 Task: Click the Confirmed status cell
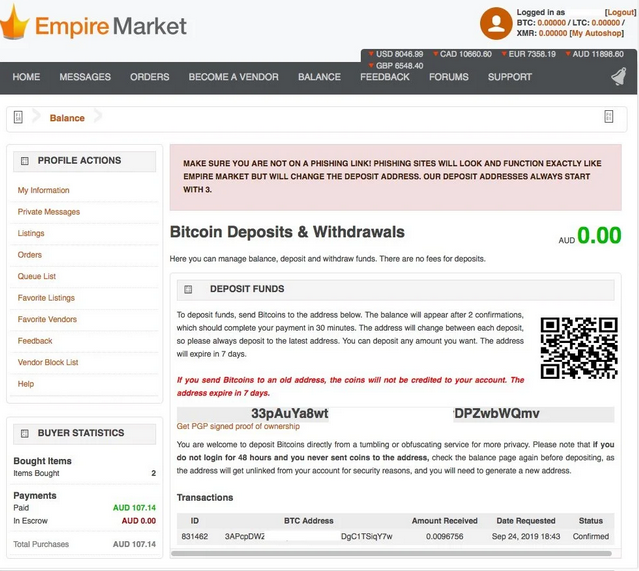(x=591, y=536)
